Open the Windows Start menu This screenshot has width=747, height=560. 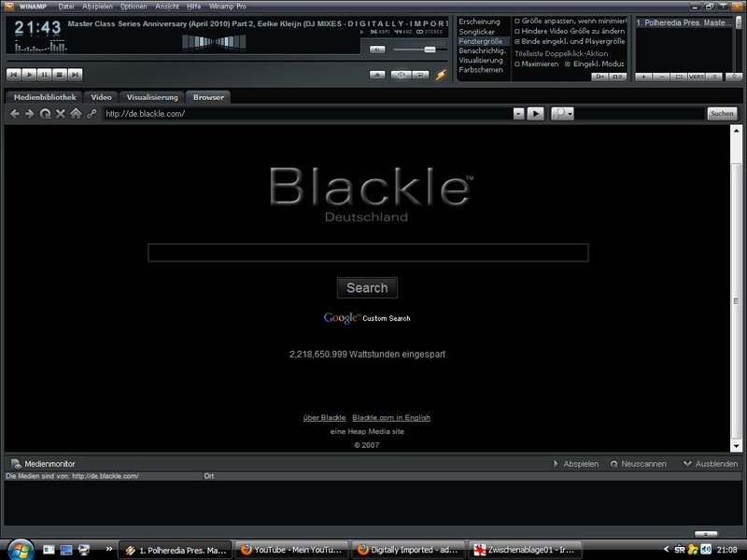pyautogui.click(x=21, y=550)
